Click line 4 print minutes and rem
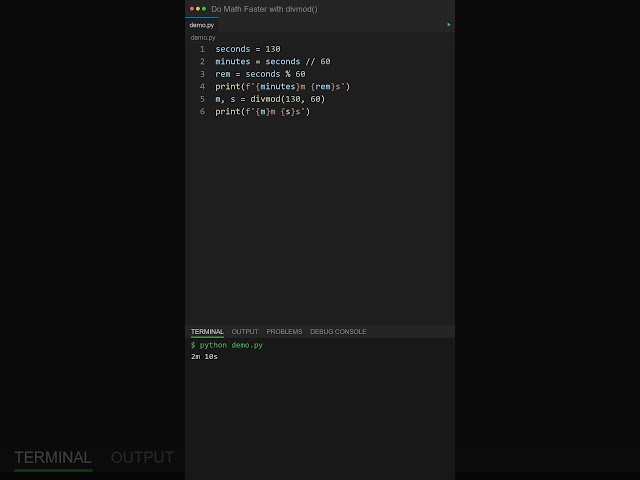Screen dimensions: 640x480 click(282, 87)
